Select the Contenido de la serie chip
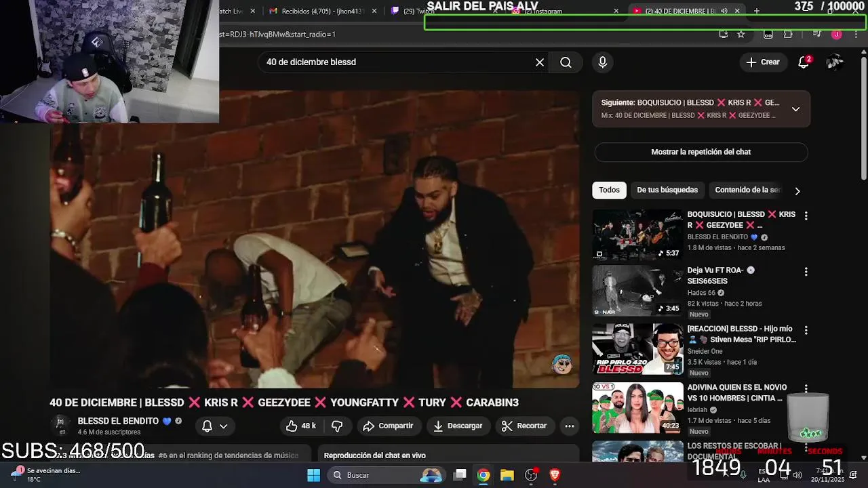This screenshot has width=868, height=488. click(748, 190)
